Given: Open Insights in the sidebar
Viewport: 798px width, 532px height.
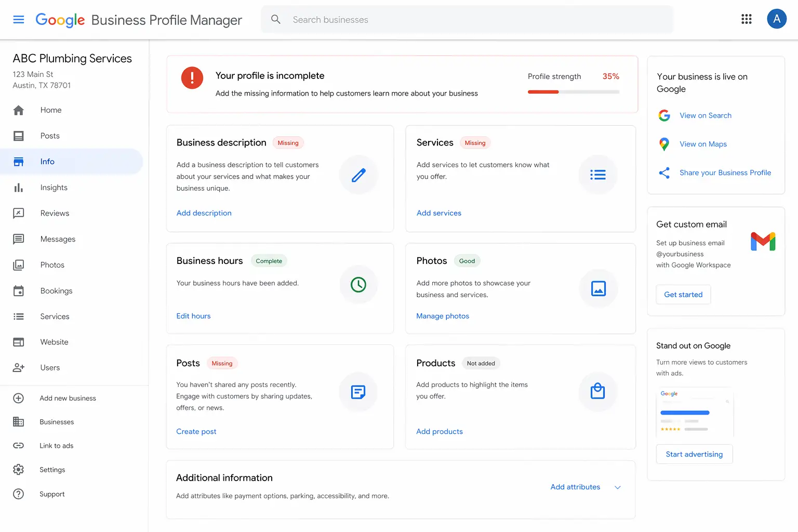Looking at the screenshot, I should 54,188.
